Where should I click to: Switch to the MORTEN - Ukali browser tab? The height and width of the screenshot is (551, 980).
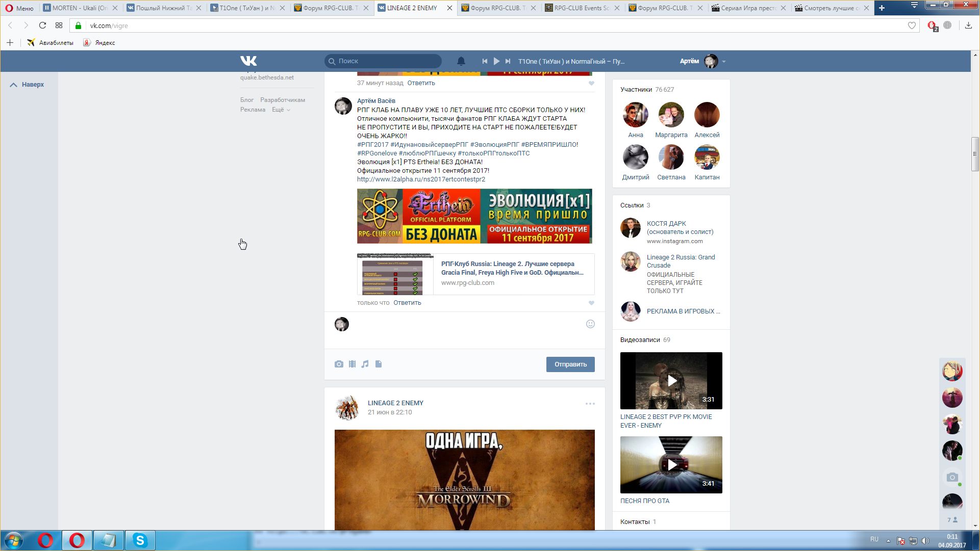point(80,8)
